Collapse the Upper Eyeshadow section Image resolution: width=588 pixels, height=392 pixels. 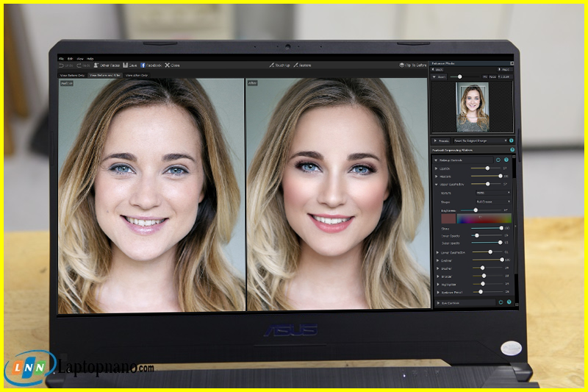point(437,184)
